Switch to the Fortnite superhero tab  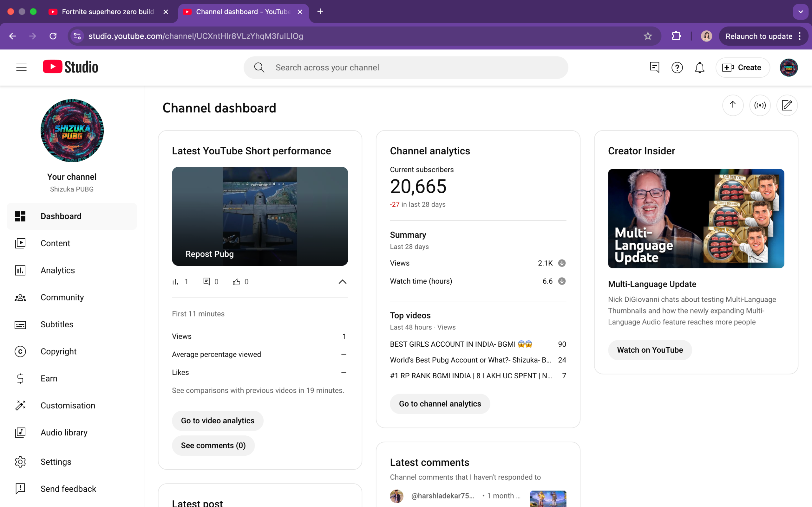click(108, 12)
